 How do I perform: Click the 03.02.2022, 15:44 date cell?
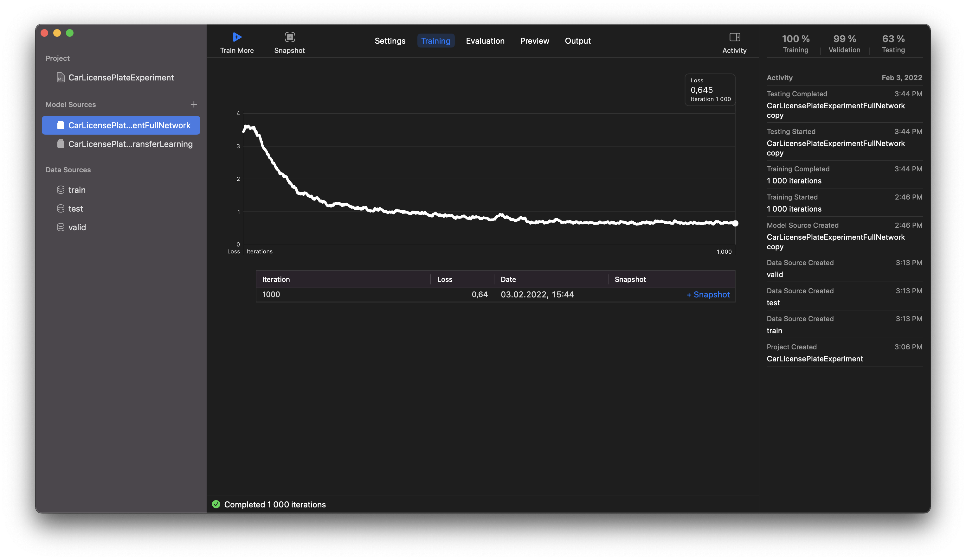coord(537,295)
